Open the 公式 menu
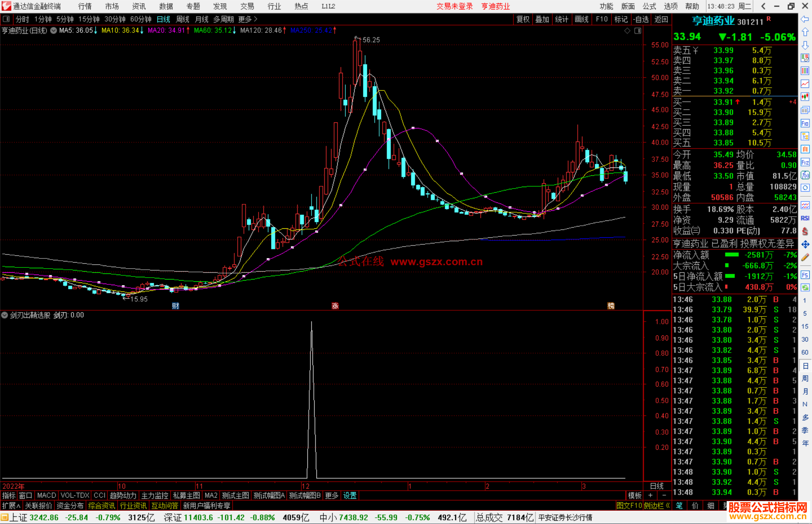Image resolution: width=812 pixels, height=524 pixels. point(649,6)
